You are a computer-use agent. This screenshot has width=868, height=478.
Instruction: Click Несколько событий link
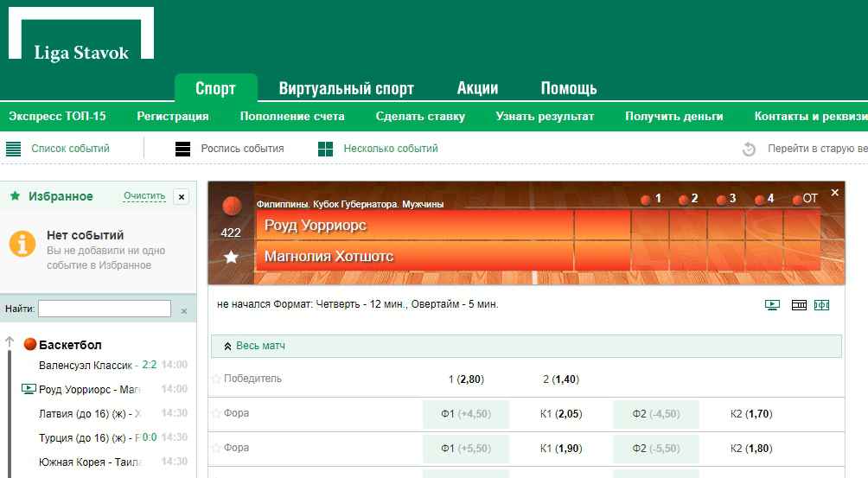(391, 149)
